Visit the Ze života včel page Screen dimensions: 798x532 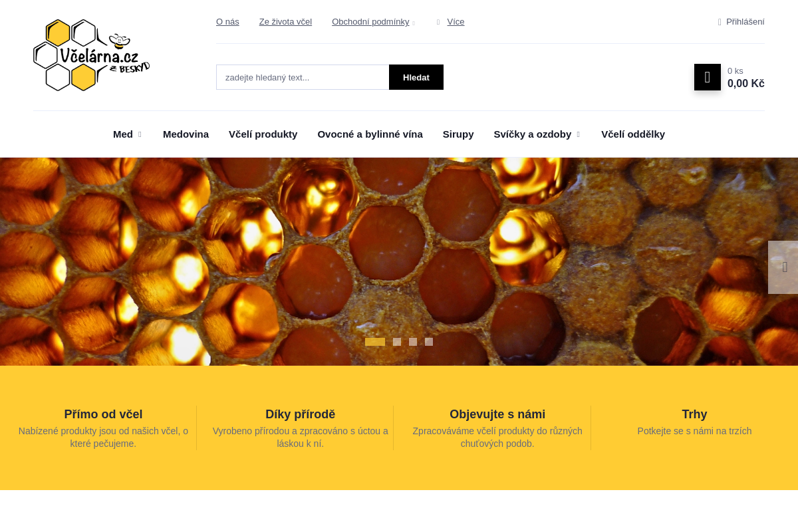(x=285, y=22)
